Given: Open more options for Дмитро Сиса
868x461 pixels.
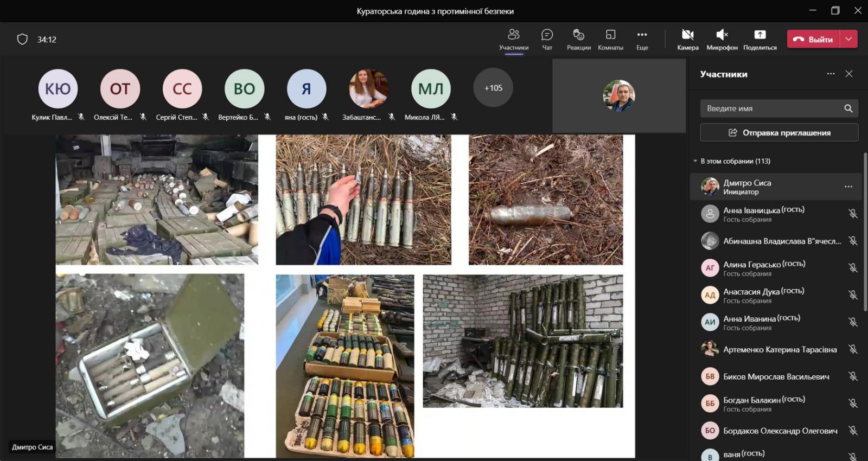Looking at the screenshot, I should 848,187.
